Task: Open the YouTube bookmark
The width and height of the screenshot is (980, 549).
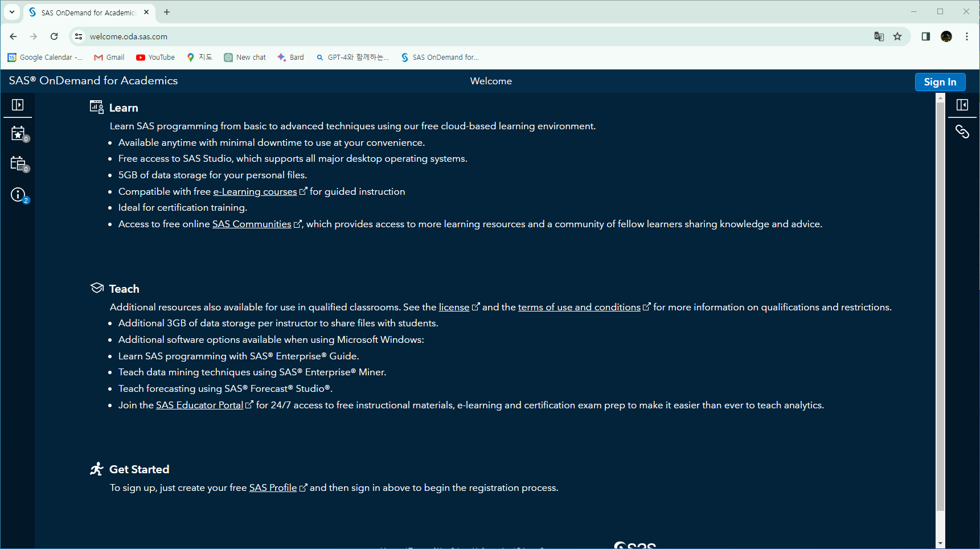Action: [155, 58]
